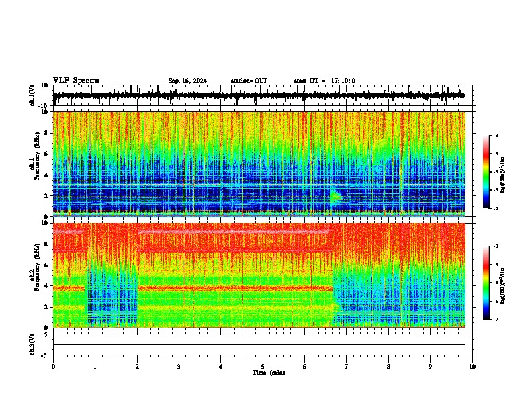Click the "4" tick on the time axis

pyautogui.click(x=221, y=367)
